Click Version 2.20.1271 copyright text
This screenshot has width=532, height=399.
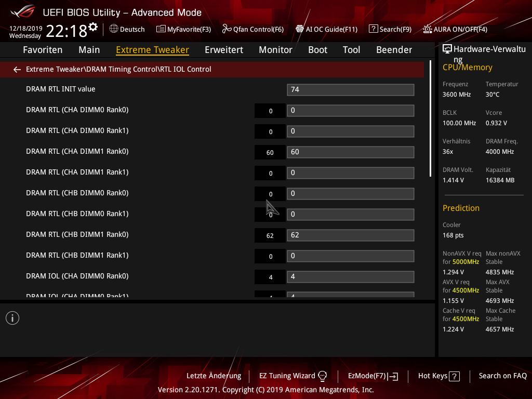point(265,390)
